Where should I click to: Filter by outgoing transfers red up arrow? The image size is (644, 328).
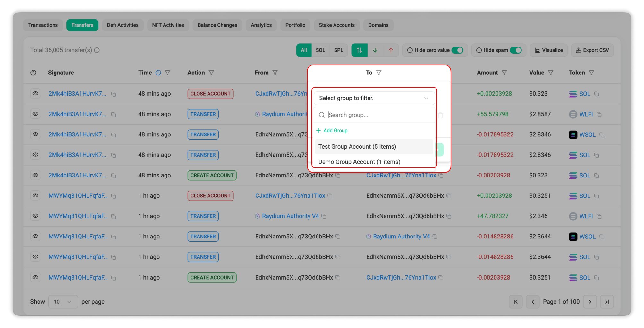point(391,50)
